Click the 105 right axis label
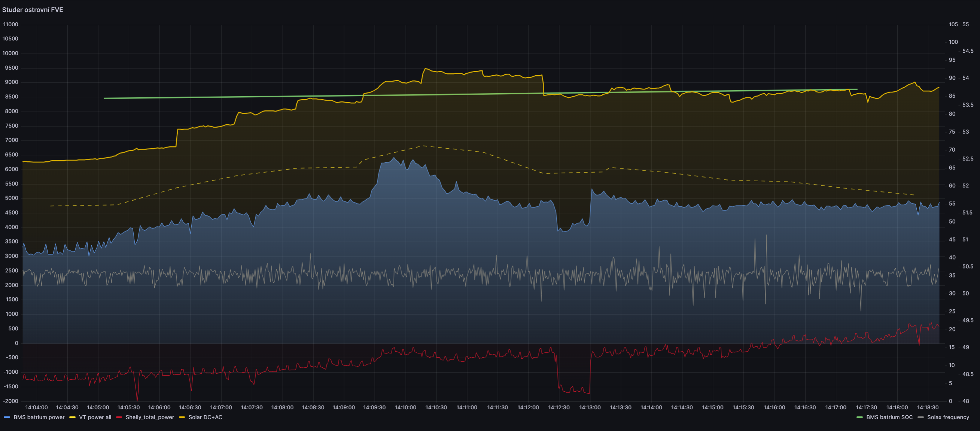This screenshot has width=980, height=431. pos(953,24)
